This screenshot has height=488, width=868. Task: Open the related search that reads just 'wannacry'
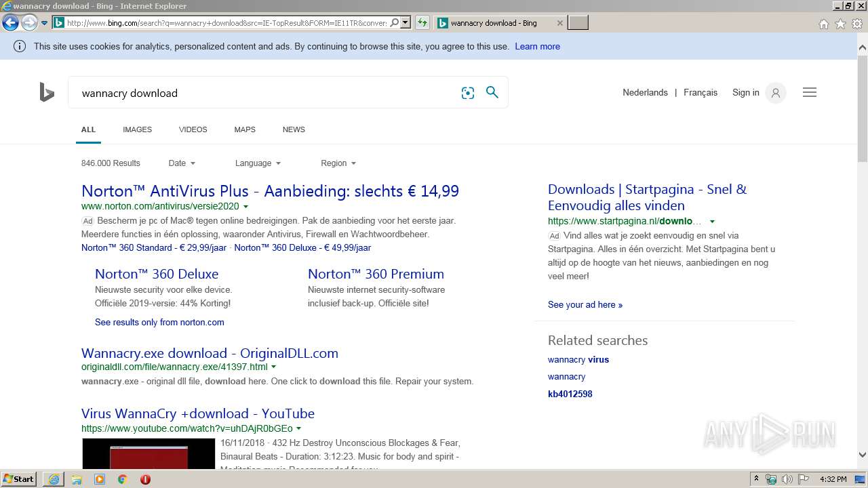[x=566, y=376]
